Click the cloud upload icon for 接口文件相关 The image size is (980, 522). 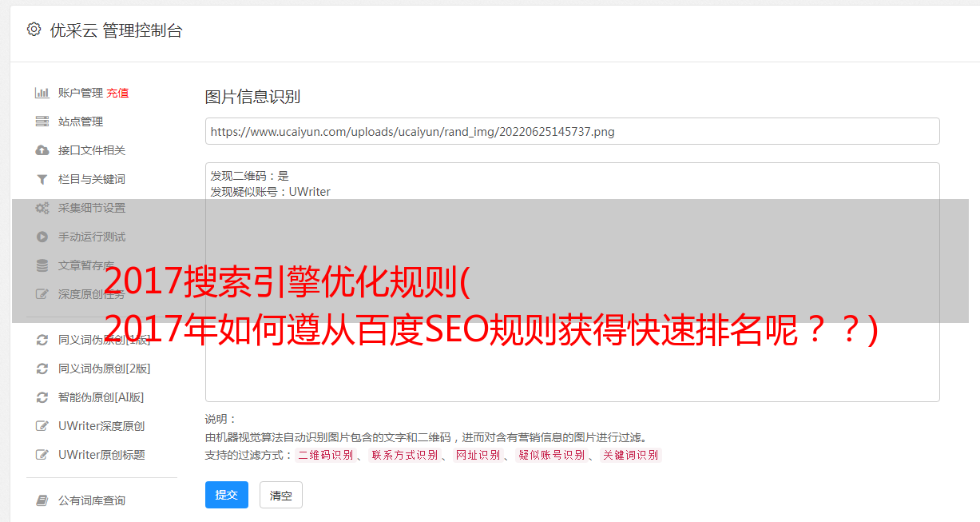[x=42, y=150]
